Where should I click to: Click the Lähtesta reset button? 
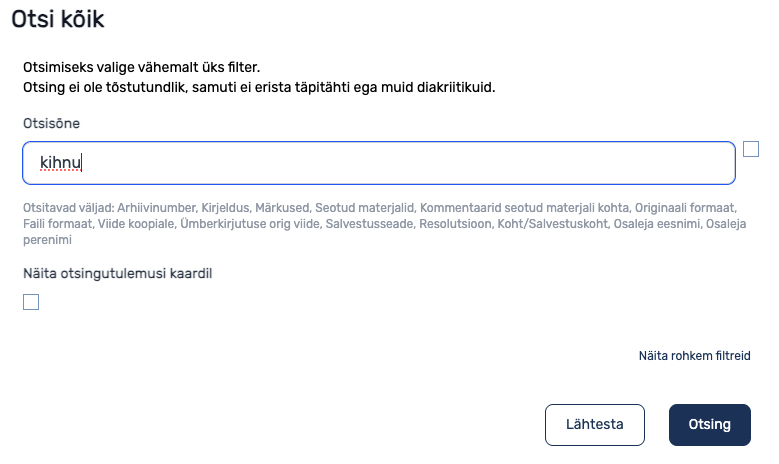click(595, 425)
